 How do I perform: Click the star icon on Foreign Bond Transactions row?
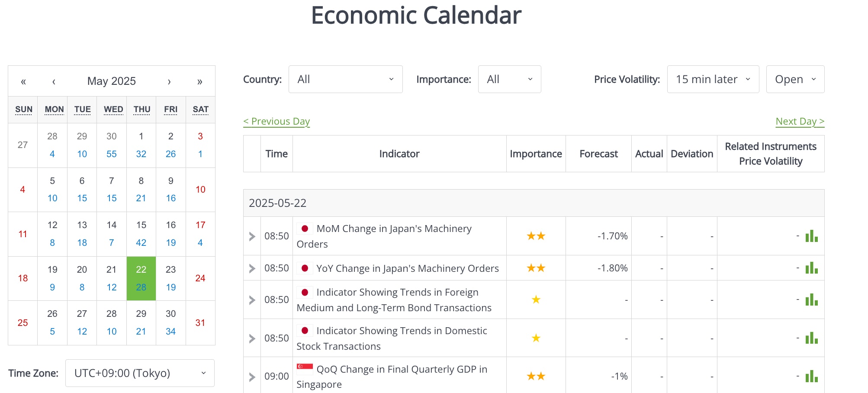point(536,299)
